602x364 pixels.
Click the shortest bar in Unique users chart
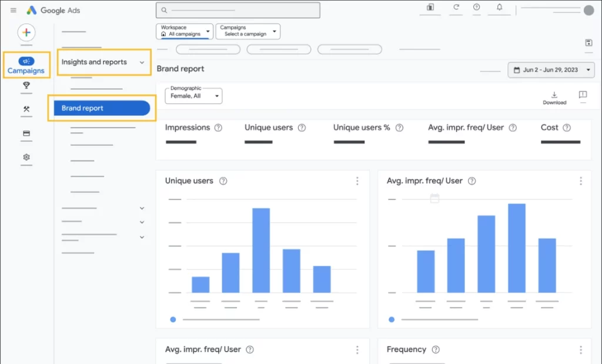click(x=200, y=285)
